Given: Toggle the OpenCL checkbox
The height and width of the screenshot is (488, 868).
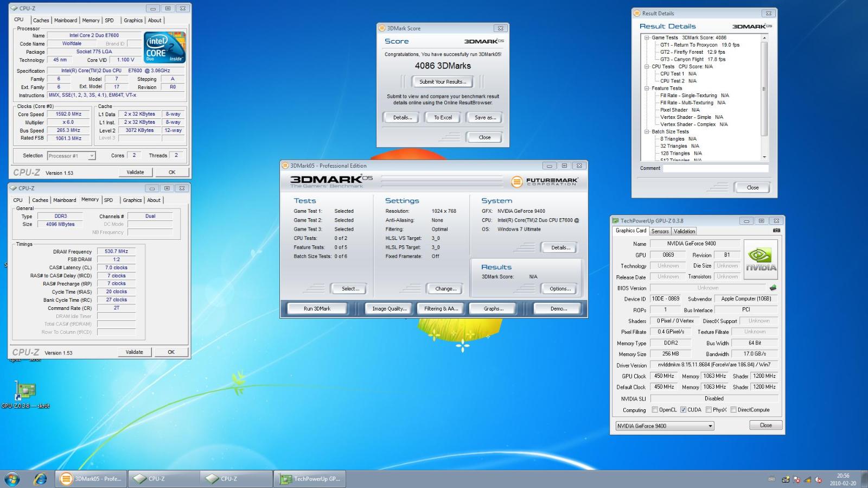Looking at the screenshot, I should (654, 410).
